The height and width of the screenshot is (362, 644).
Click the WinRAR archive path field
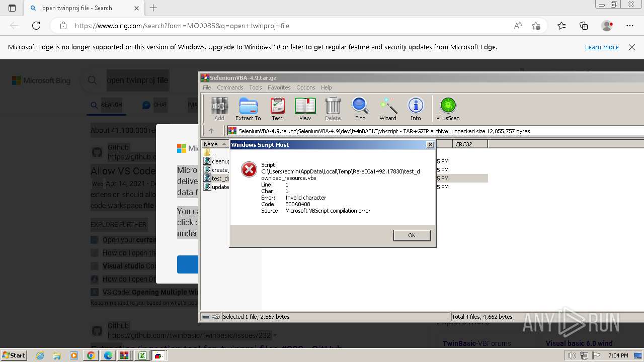[x=435, y=131]
